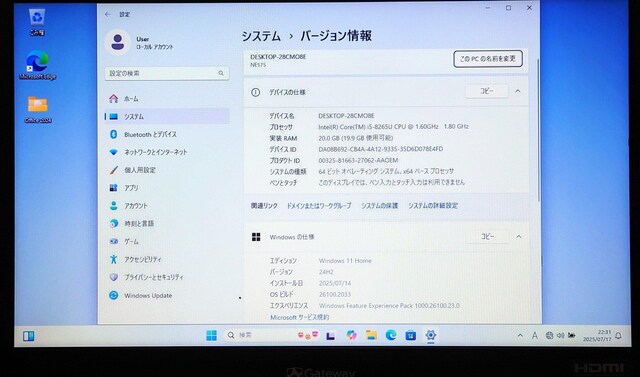Click the search magnifier in settings search
The width and height of the screenshot is (640, 377).
(221, 73)
